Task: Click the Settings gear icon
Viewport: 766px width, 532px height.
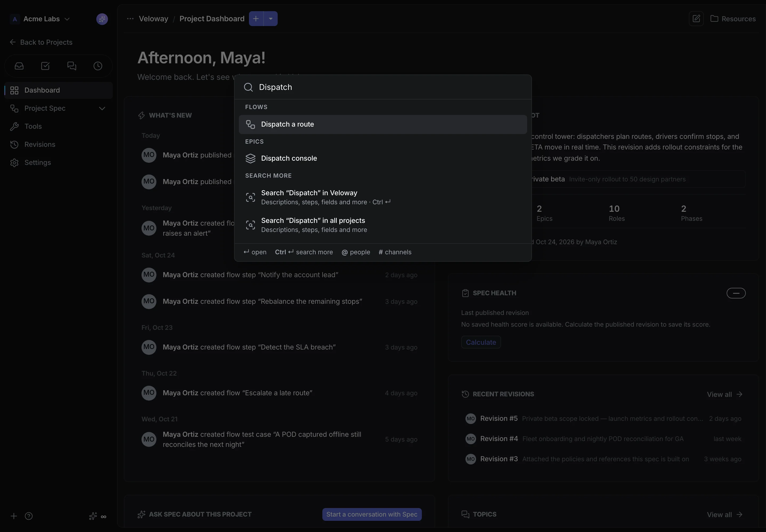Action: (x=14, y=163)
